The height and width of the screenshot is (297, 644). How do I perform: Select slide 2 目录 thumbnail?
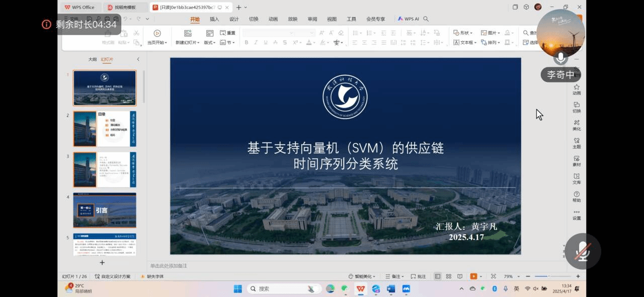(105, 129)
